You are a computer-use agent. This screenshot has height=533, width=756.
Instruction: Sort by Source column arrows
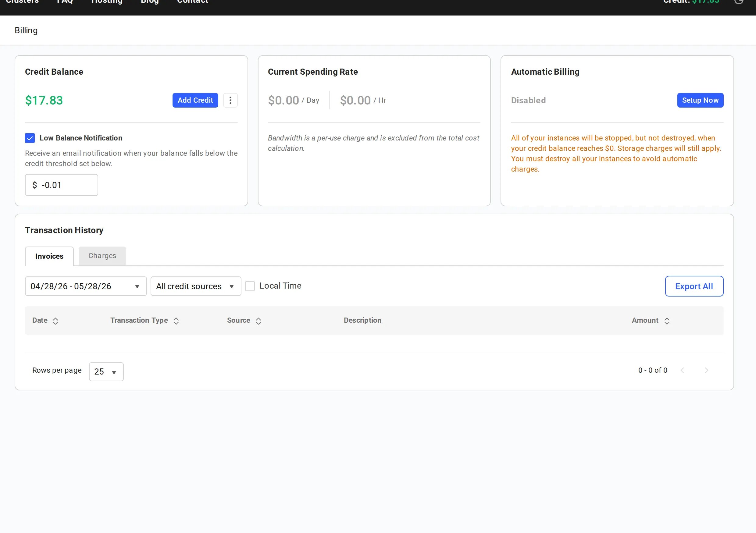coord(259,321)
